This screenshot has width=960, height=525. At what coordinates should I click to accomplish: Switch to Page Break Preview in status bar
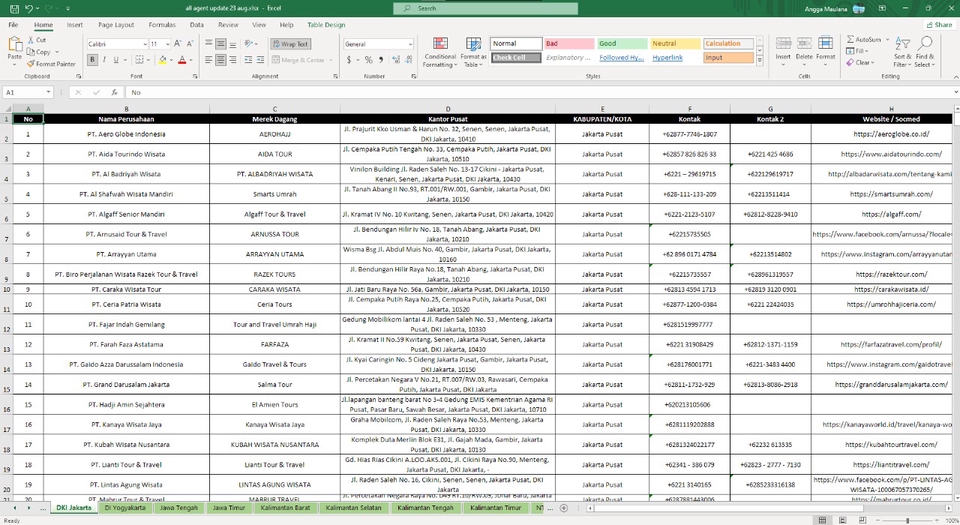(x=862, y=520)
